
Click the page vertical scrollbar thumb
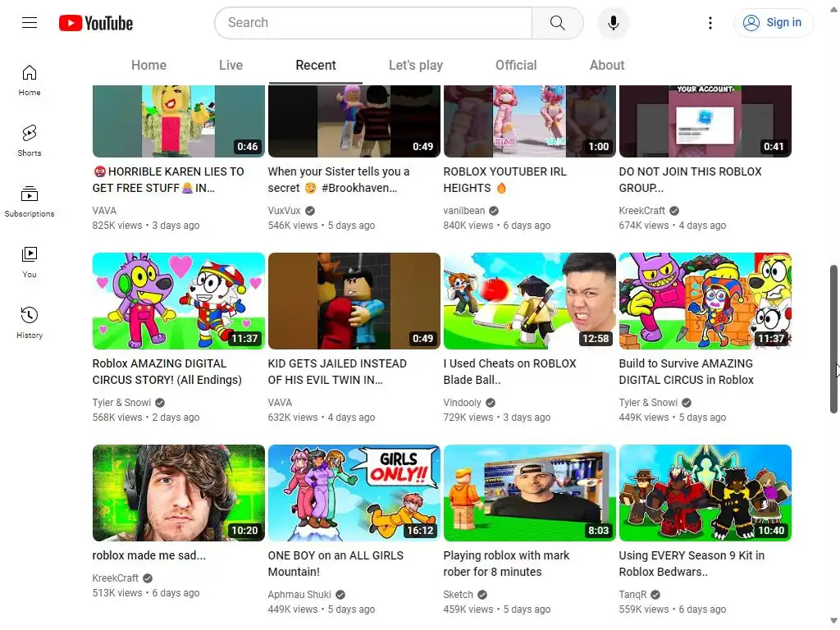[x=833, y=339]
